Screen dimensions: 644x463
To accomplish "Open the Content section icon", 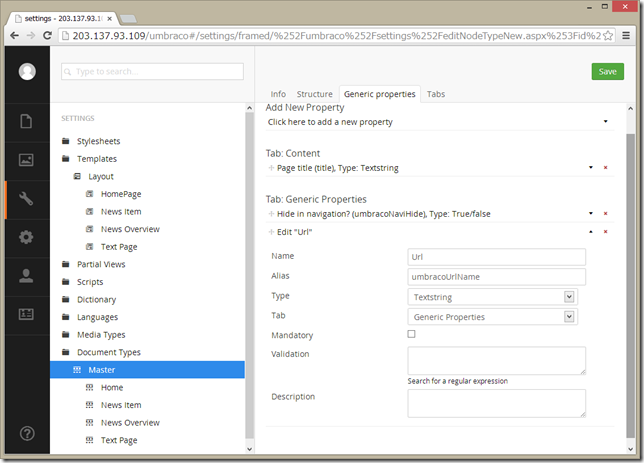I will (x=26, y=121).
